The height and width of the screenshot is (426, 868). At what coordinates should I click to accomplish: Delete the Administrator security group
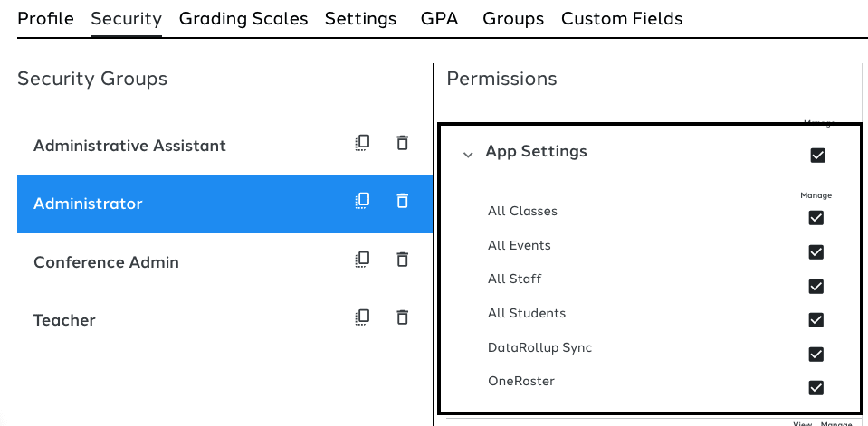coord(403,201)
